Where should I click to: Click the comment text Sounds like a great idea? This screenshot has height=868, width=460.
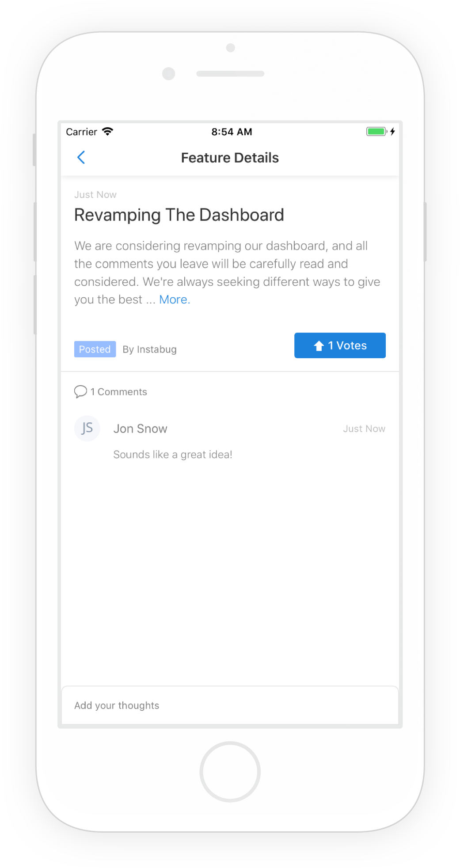point(173,455)
